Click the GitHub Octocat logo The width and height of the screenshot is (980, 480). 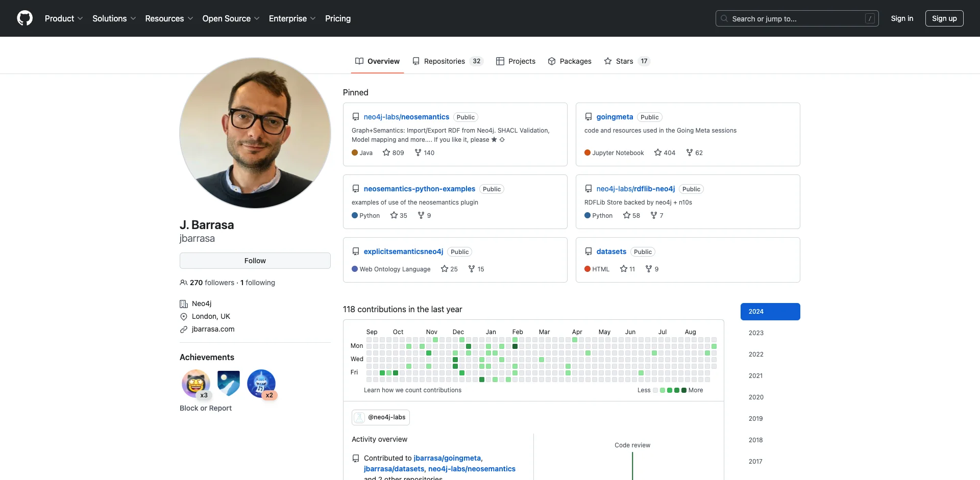coord(24,18)
